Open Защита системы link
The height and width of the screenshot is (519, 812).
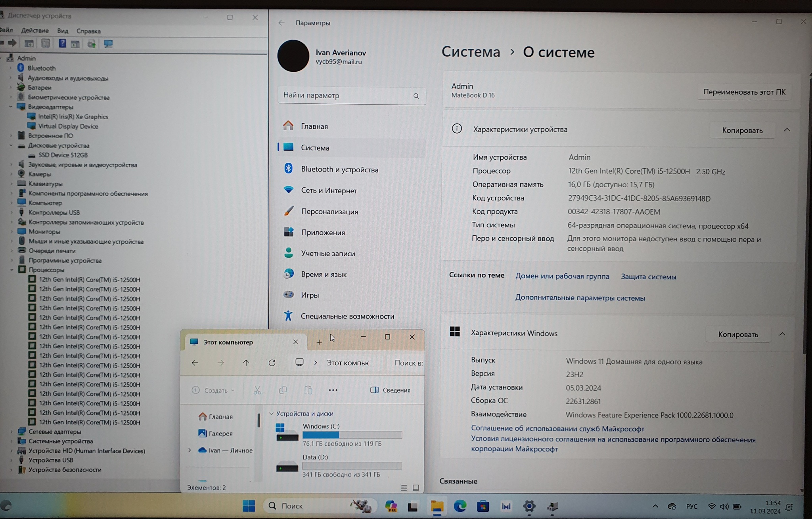click(648, 277)
